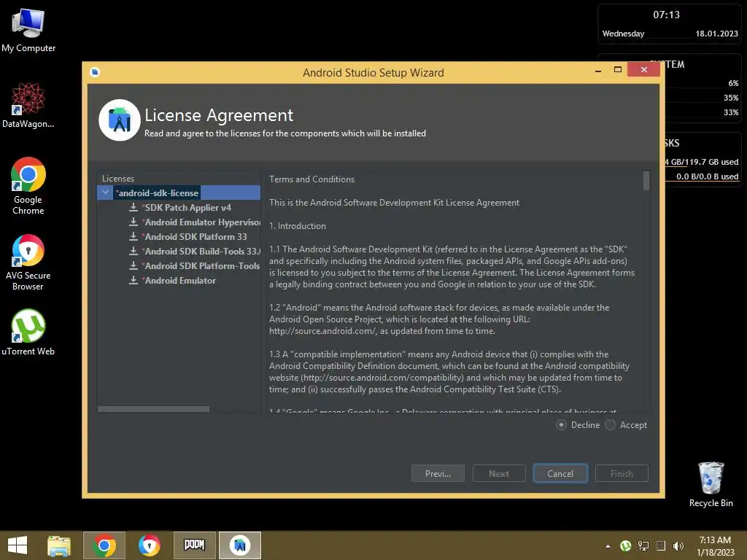Viewport: 747px width, 560px height.
Task: Collapse the android-sdk-license tree node
Action: [105, 192]
